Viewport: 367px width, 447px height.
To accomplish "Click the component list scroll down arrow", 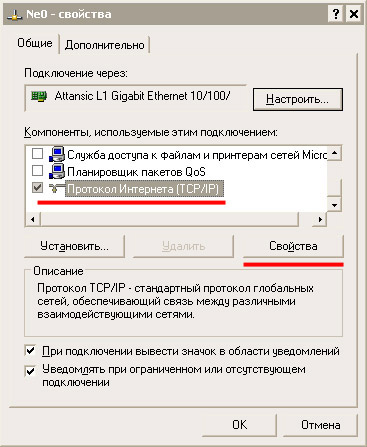I will (334, 205).
